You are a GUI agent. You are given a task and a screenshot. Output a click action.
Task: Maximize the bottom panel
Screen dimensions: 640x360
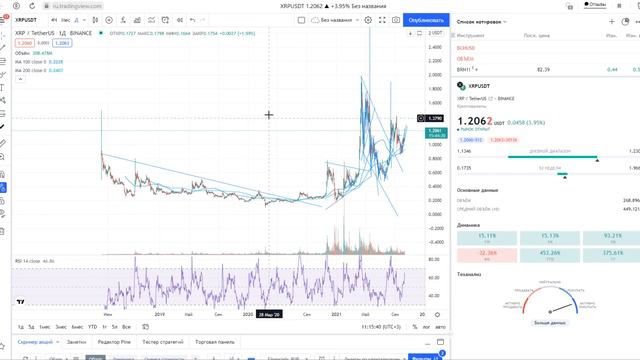(x=440, y=342)
